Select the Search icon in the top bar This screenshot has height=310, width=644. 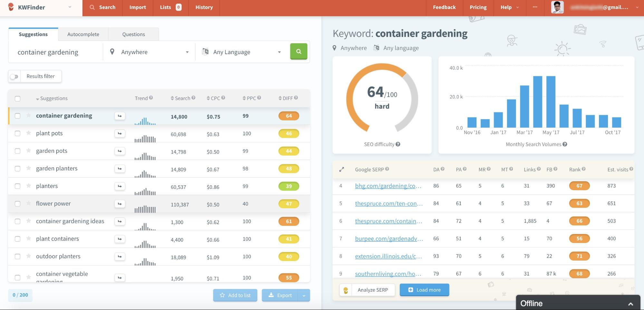click(x=92, y=7)
